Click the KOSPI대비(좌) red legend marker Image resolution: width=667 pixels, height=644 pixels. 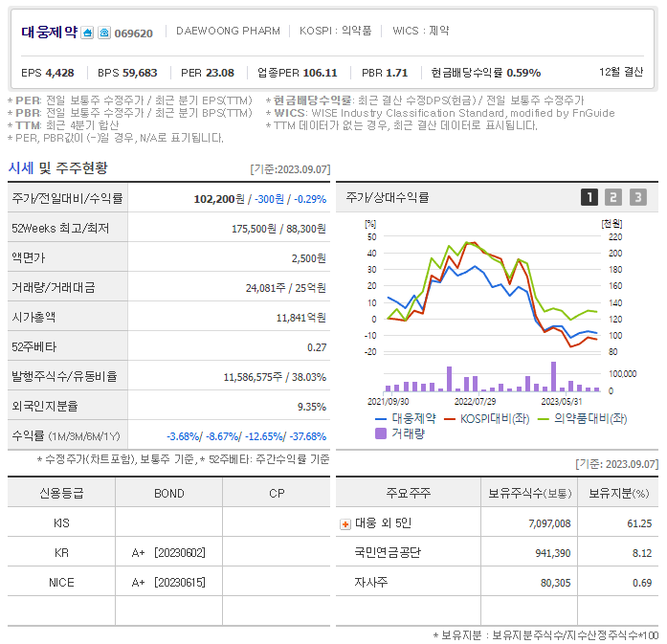pyautogui.click(x=450, y=419)
